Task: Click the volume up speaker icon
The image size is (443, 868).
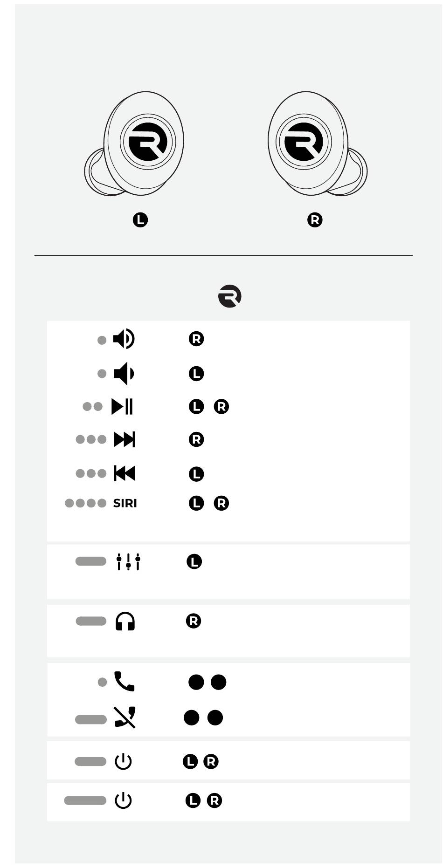Action: click(124, 339)
